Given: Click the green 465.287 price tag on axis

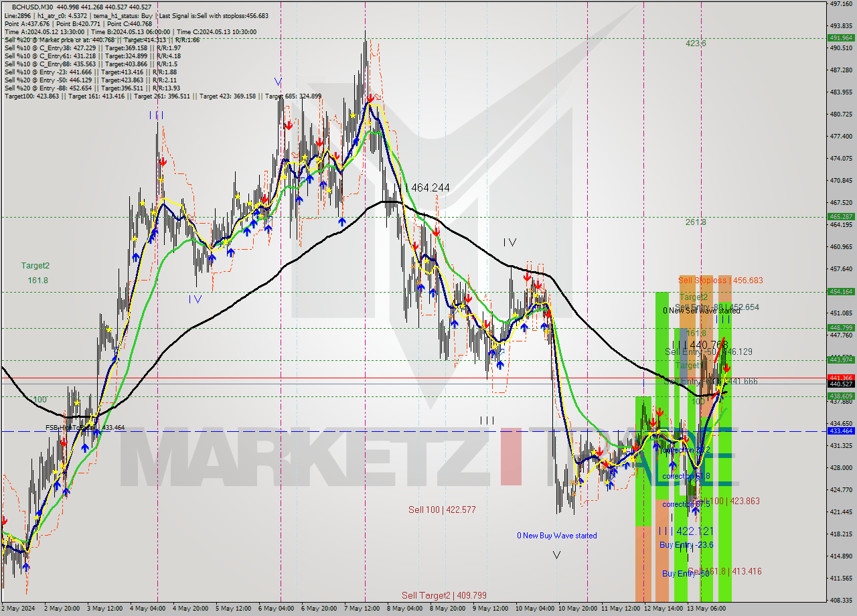Looking at the screenshot, I should (x=842, y=217).
